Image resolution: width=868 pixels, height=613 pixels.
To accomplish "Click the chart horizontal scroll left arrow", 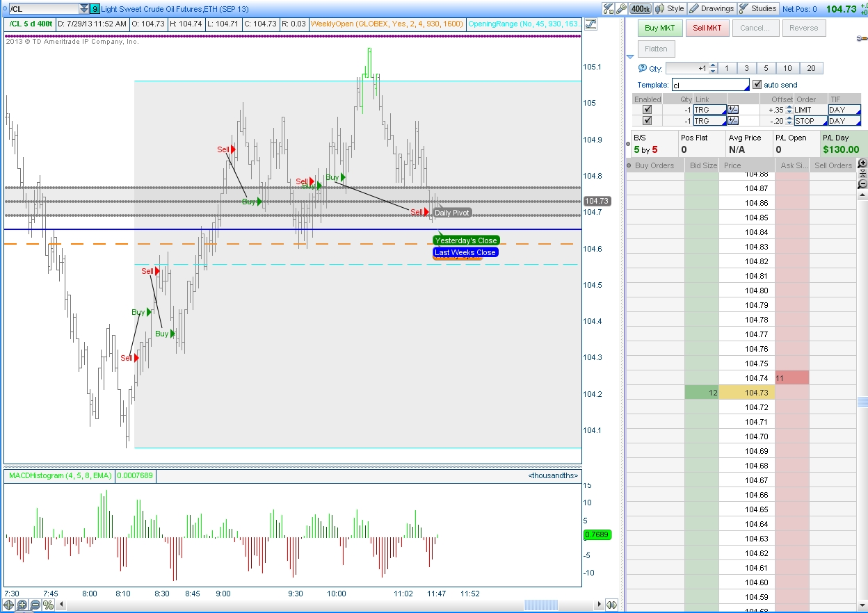I will tap(61, 605).
